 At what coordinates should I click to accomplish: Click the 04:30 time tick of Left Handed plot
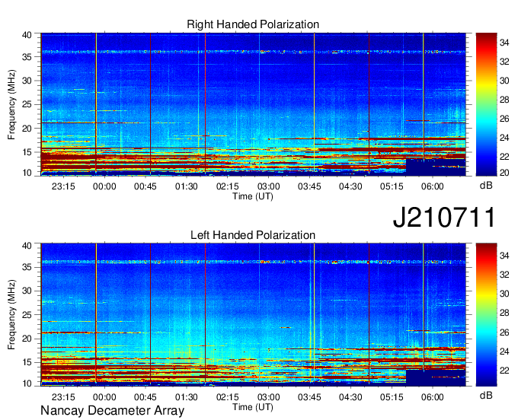[x=350, y=396]
